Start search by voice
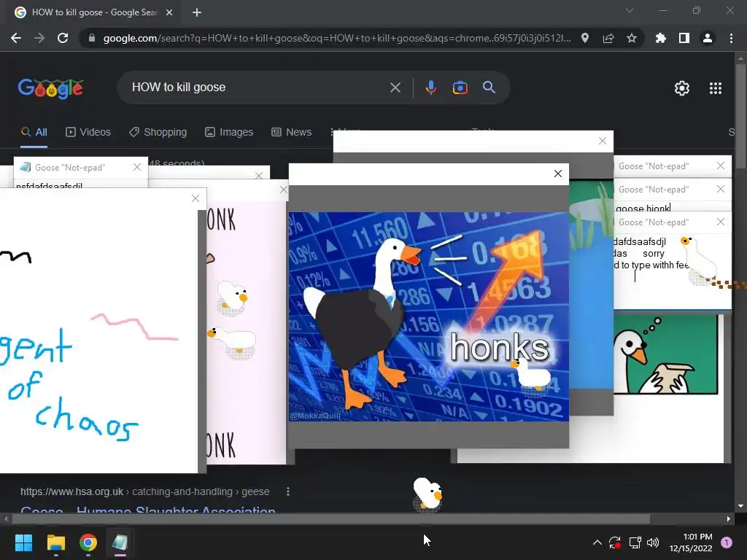Viewport: 747px width, 560px height. pos(430,87)
